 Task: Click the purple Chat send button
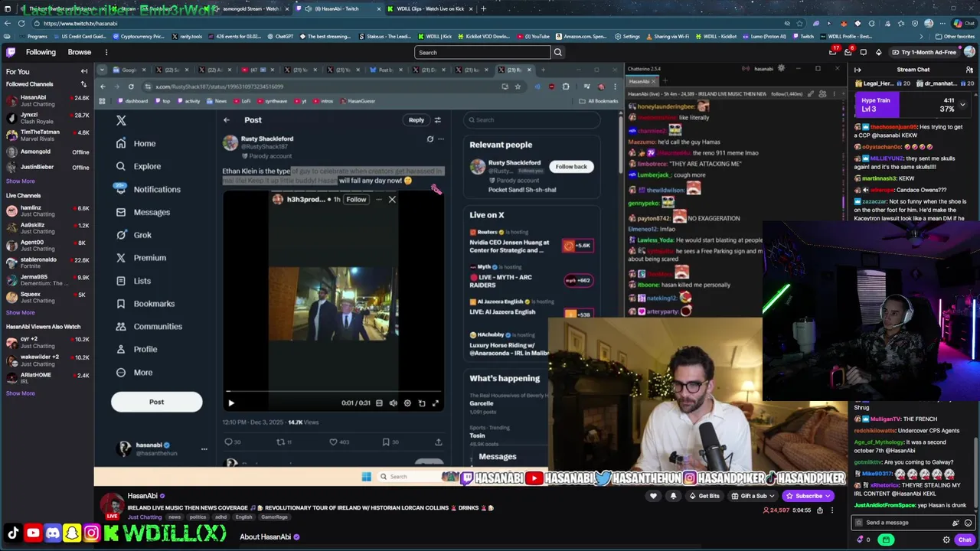pos(965,540)
